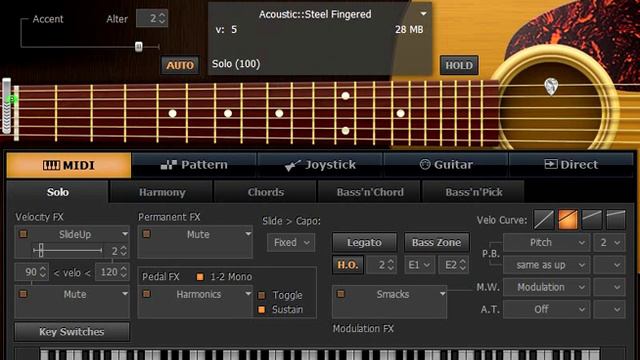Click the capo strip at the fretboard nut
Screen dimensions: 640x360
(7, 106)
